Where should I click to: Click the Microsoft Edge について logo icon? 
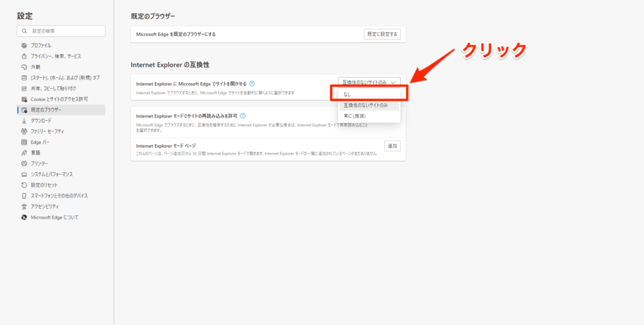[x=24, y=217]
